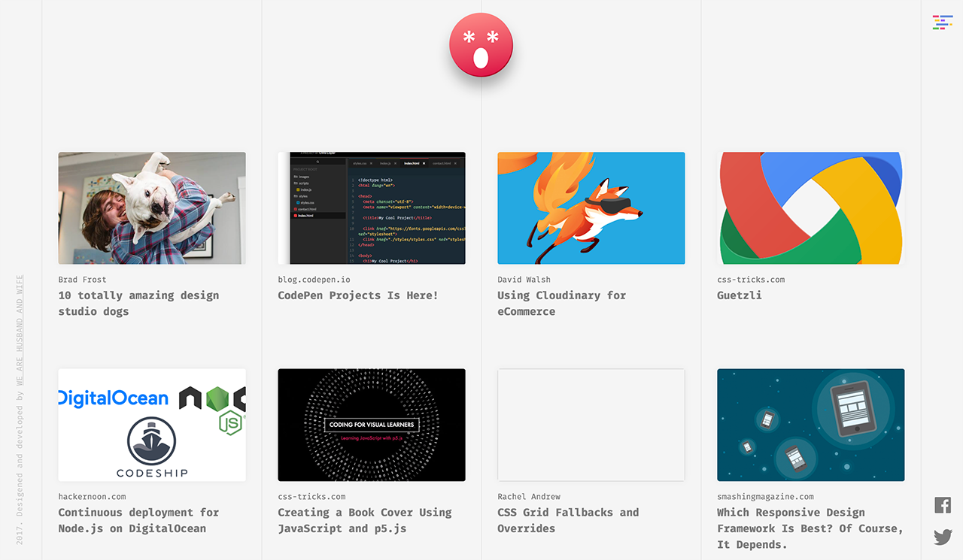Open the responsive devices illustration thumbnail

[811, 425]
